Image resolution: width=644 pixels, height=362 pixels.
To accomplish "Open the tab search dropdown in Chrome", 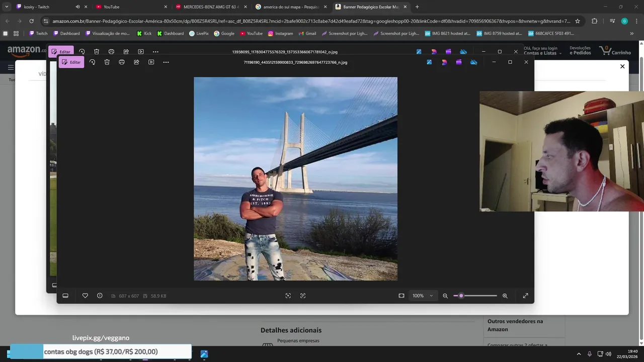I will coord(7,7).
